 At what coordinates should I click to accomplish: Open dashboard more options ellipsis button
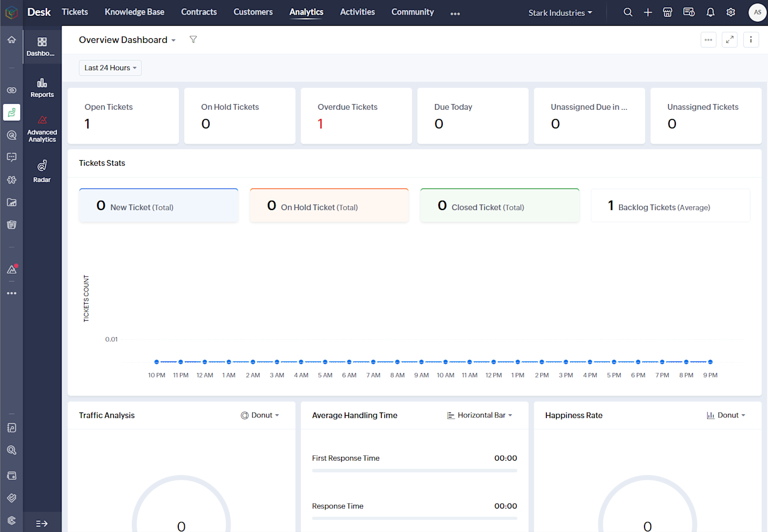pos(709,39)
